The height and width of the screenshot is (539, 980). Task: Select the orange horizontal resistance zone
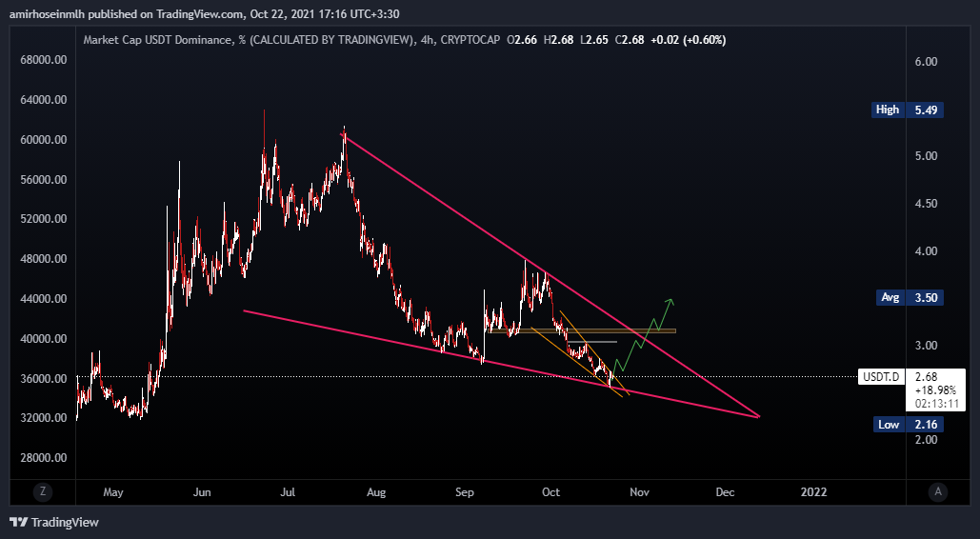pos(582,330)
